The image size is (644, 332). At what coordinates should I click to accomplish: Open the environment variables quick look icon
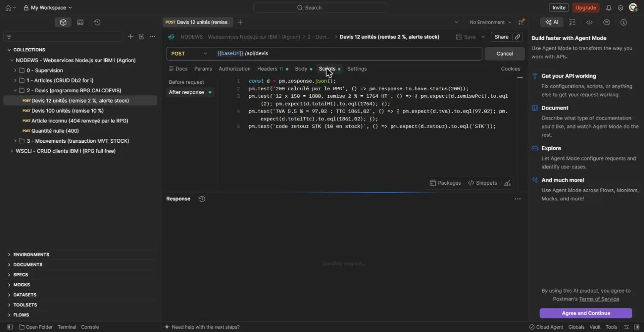[521, 22]
